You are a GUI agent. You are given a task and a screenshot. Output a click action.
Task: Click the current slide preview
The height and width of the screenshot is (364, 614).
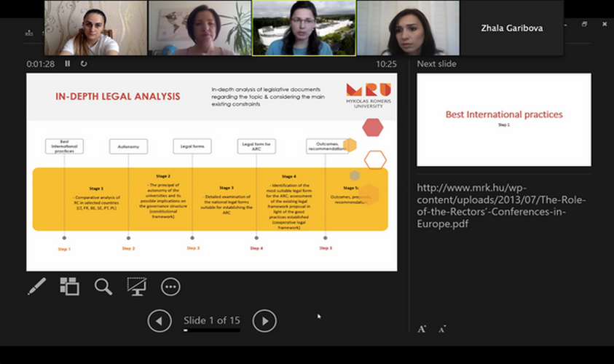211,172
